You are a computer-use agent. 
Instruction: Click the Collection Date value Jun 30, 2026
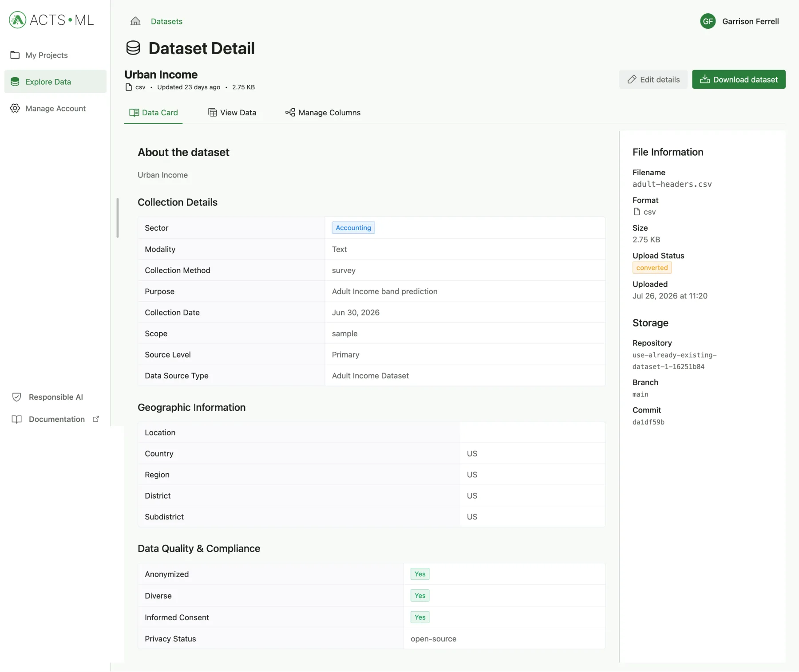[x=356, y=312]
